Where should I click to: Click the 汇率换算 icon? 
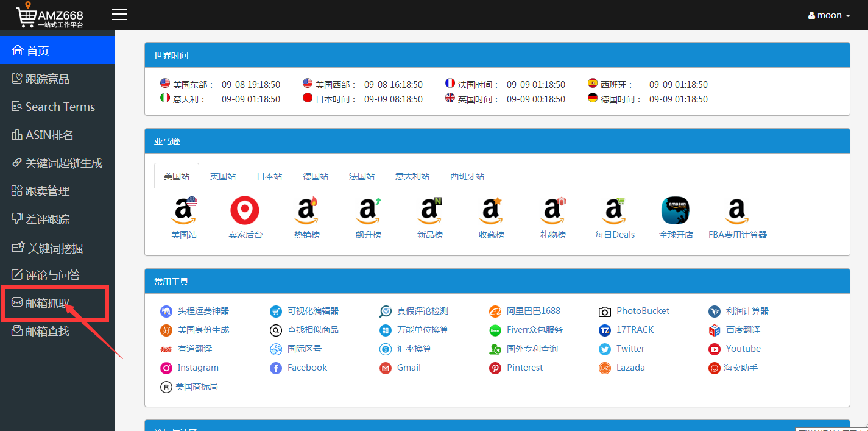386,349
